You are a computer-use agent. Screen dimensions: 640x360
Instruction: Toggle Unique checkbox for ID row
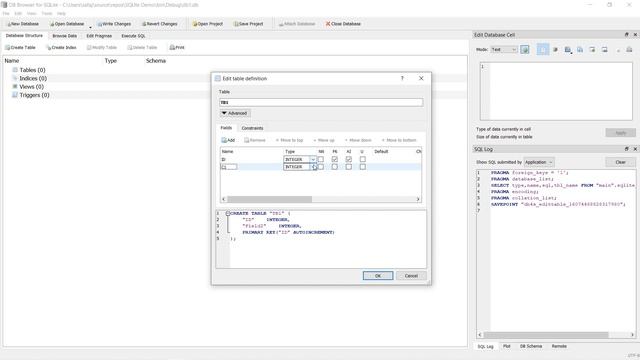tap(362, 159)
